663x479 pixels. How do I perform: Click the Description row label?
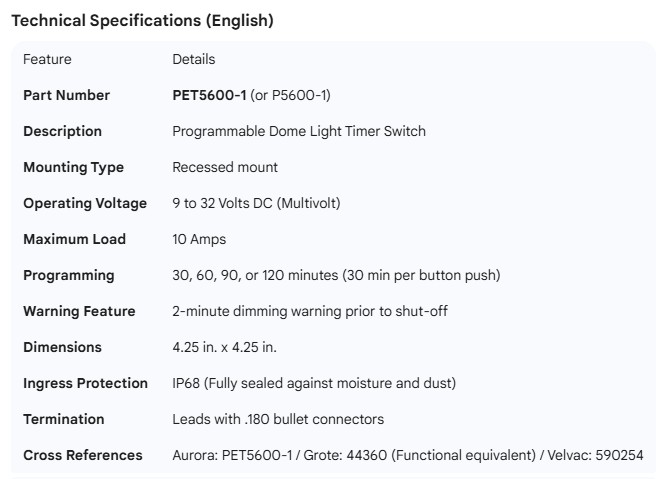click(x=62, y=131)
